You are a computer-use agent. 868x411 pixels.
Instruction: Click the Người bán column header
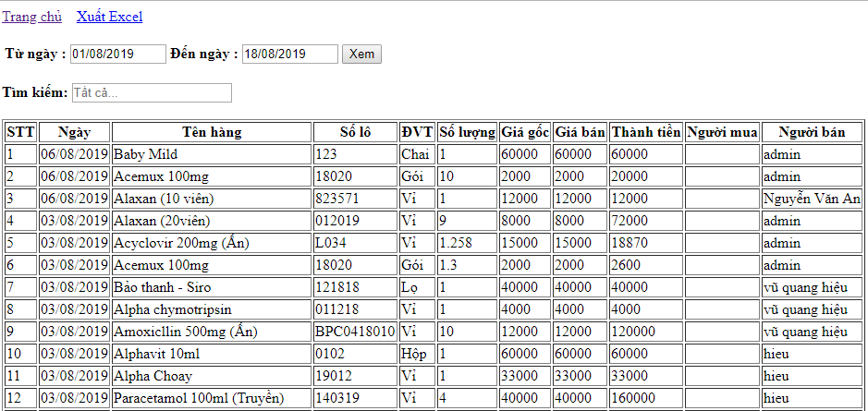(x=813, y=132)
